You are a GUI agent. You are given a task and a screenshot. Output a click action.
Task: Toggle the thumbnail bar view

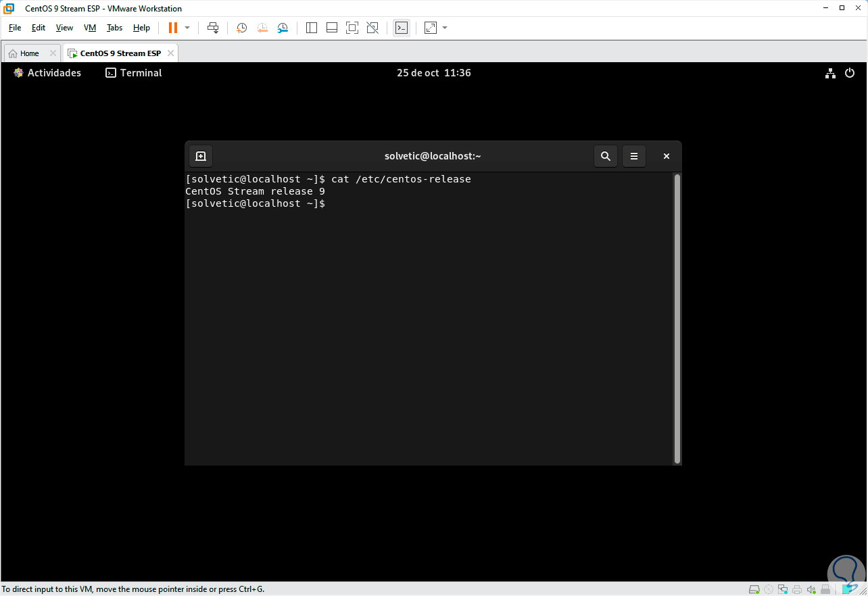(332, 28)
